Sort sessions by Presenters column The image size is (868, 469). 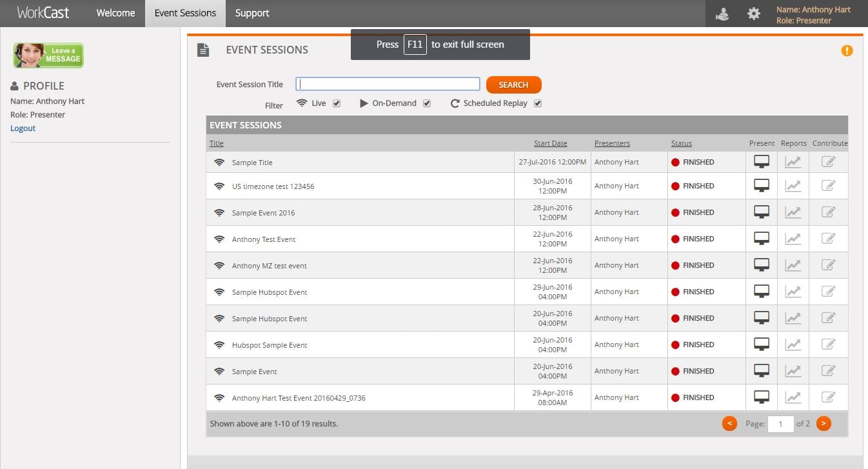pyautogui.click(x=612, y=143)
